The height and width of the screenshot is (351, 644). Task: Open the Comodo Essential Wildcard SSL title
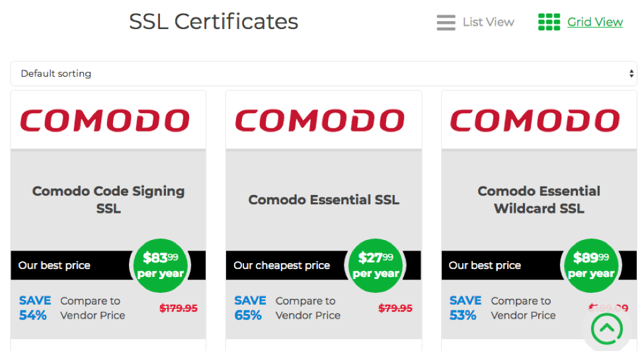click(x=539, y=200)
